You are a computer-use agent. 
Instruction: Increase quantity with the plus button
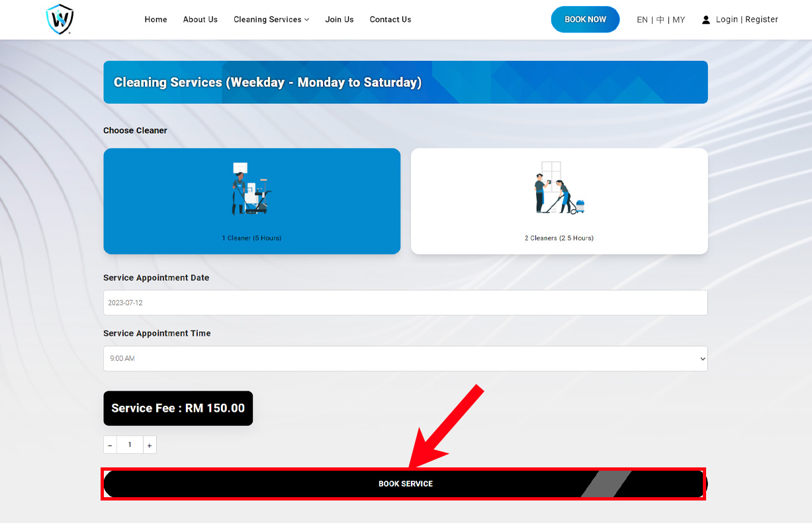coord(150,446)
